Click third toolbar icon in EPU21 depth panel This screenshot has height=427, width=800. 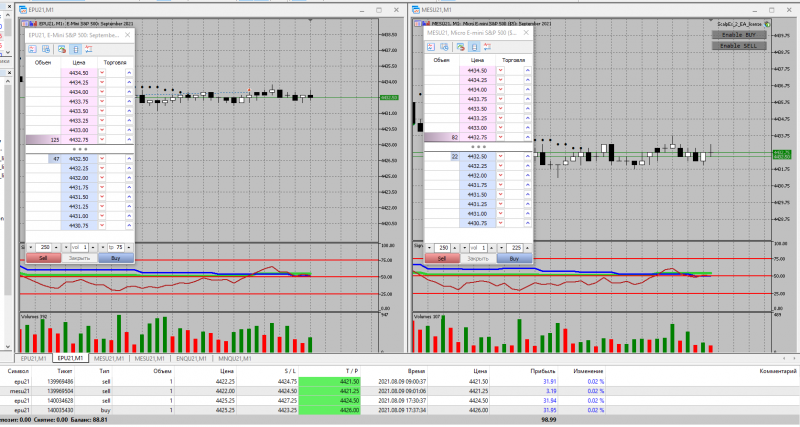click(x=62, y=49)
